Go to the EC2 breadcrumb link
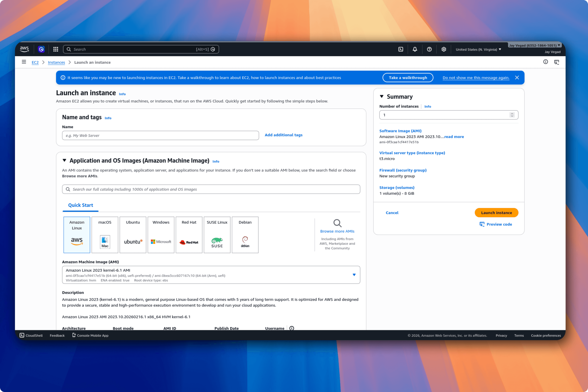Viewport: 588px width, 392px height. pos(35,62)
